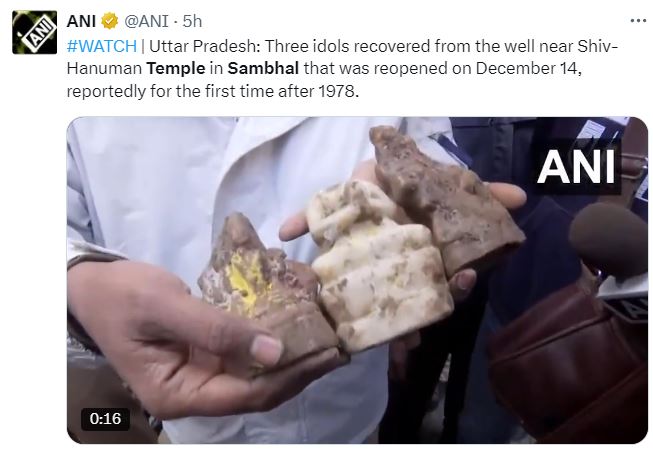Click the 'Uttar Pradesh' tweet text
Viewport: 653px width, 449px height.
coord(204,46)
